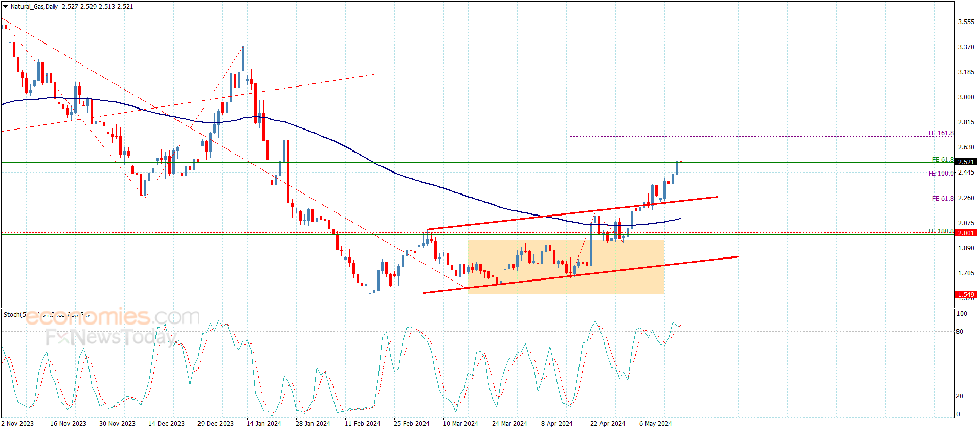This screenshot has width=980, height=430.
Task: Click the economies.com watermark logo
Action: click(112, 317)
